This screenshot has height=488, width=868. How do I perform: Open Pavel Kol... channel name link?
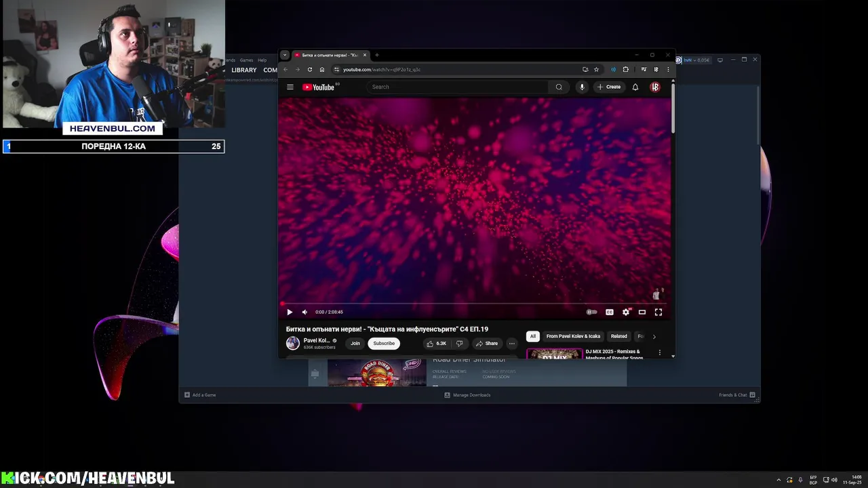point(317,340)
